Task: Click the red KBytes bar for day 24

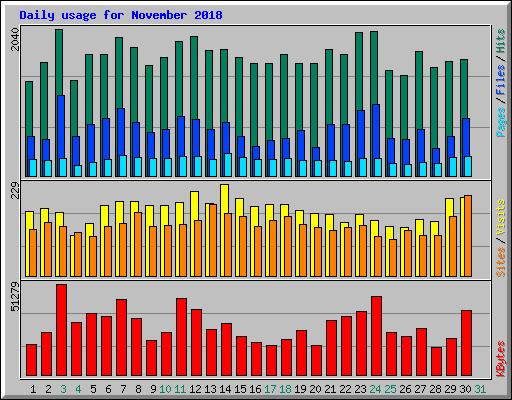Action: pyautogui.click(x=376, y=336)
